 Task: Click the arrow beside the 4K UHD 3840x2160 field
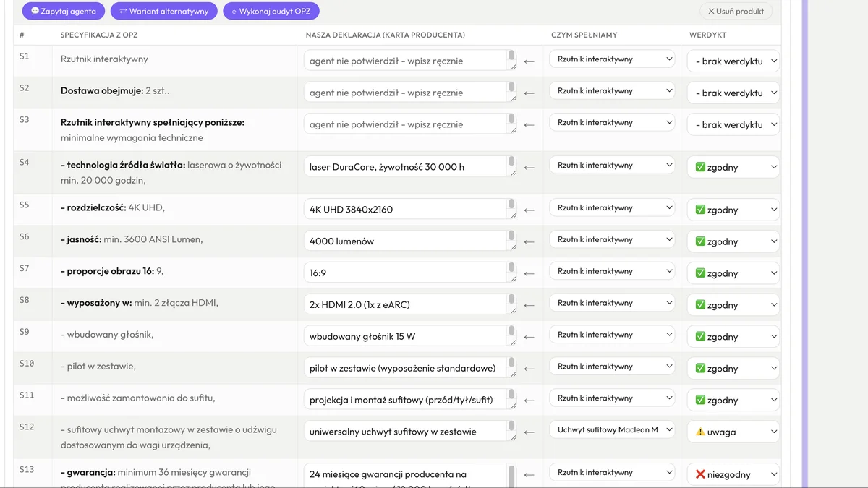[x=529, y=210]
